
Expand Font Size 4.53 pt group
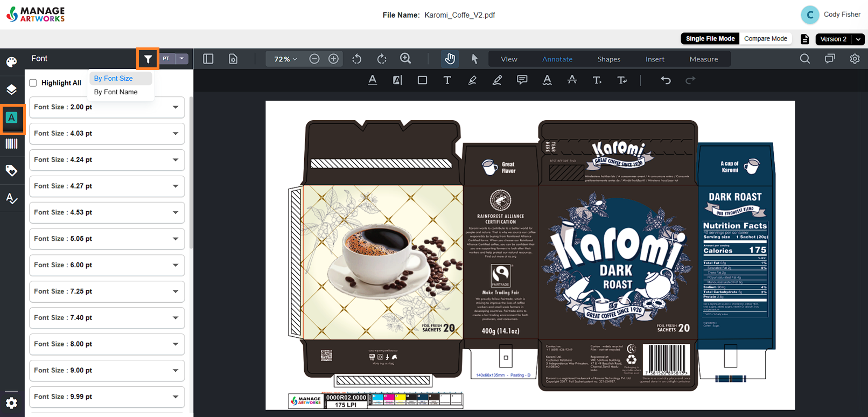(x=107, y=213)
